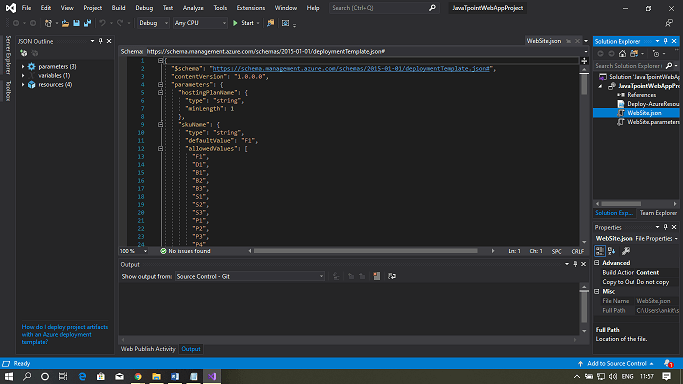The width and height of the screenshot is (683, 384).
Task: Open the Server Explorer side tab
Action: [8, 55]
